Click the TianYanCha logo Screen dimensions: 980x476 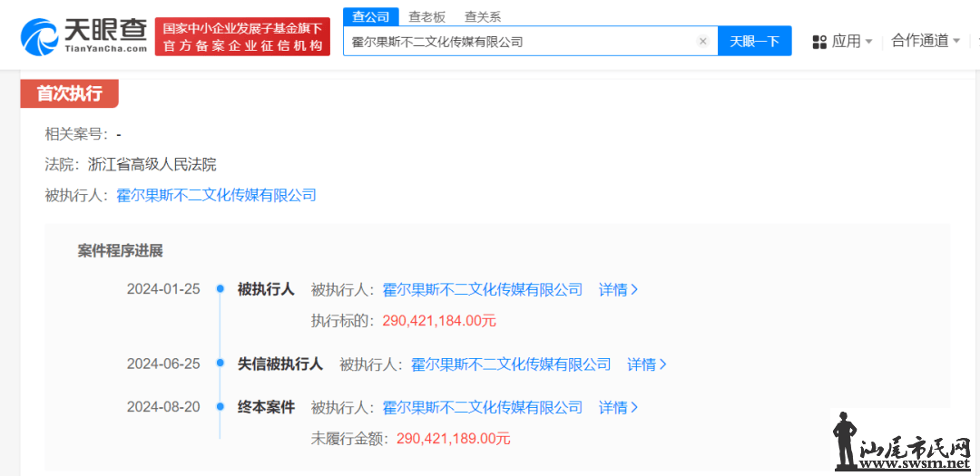tap(83, 36)
